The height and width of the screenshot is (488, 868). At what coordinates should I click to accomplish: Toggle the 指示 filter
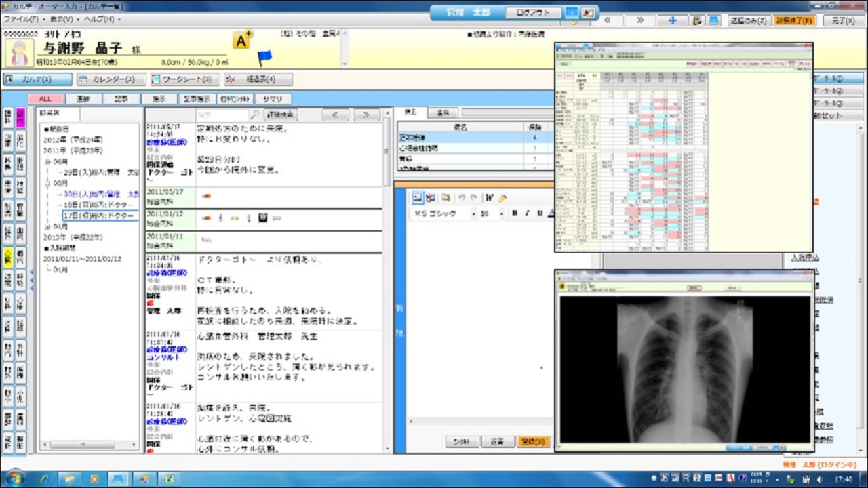pyautogui.click(x=159, y=99)
